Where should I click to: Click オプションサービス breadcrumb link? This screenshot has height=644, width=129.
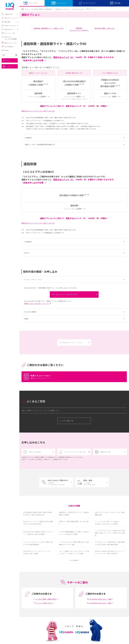[x=78, y=9]
